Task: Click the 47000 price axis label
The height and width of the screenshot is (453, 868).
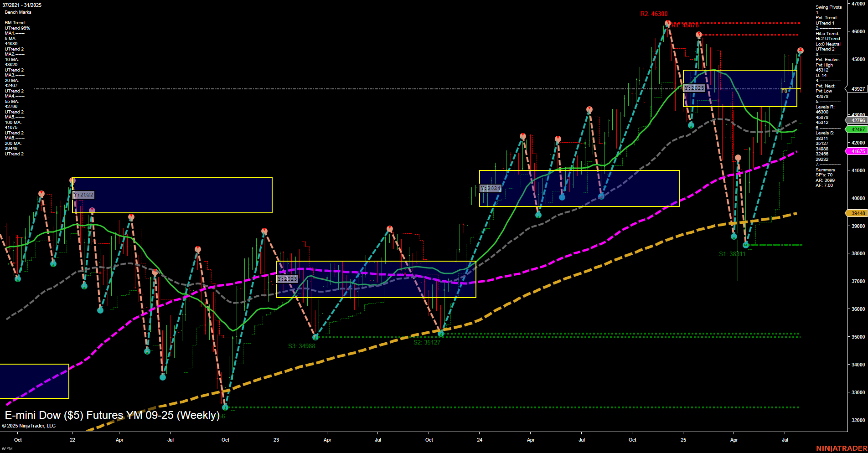Action: pos(858,4)
